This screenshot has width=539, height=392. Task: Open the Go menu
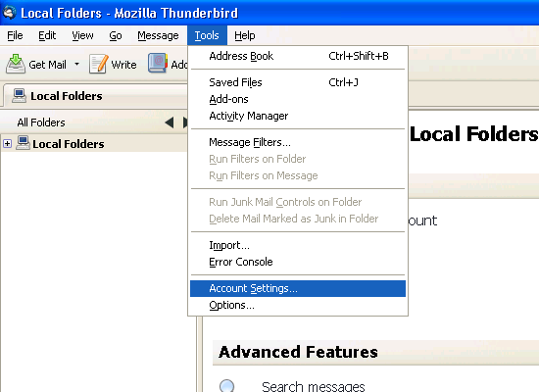tap(116, 35)
